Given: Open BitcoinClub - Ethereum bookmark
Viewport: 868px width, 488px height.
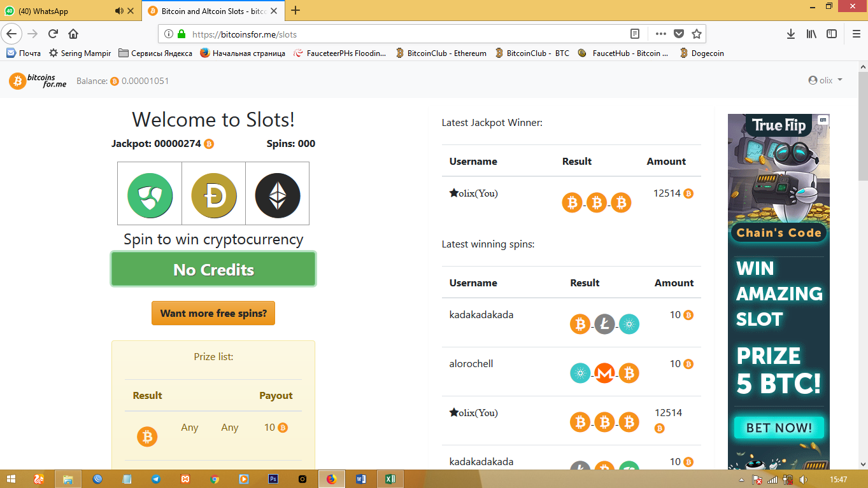Looking at the screenshot, I should [x=441, y=53].
